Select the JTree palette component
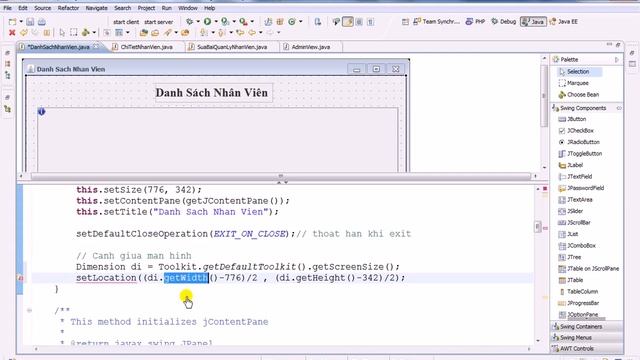This screenshot has width=640, height=360. [x=570, y=257]
